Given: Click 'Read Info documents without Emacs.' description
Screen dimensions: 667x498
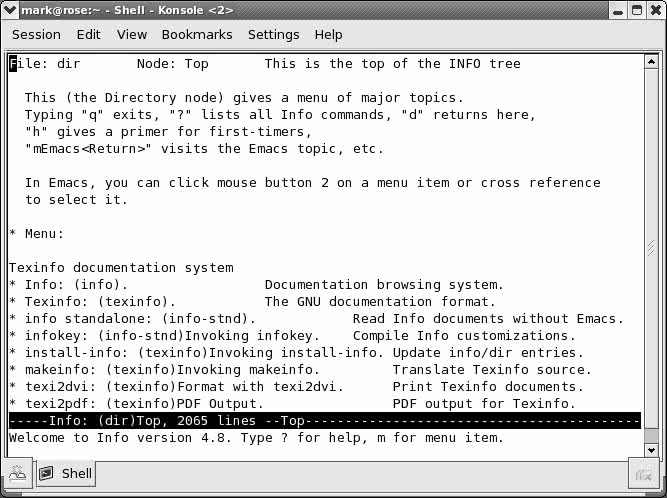Looking at the screenshot, I should coord(488,319).
